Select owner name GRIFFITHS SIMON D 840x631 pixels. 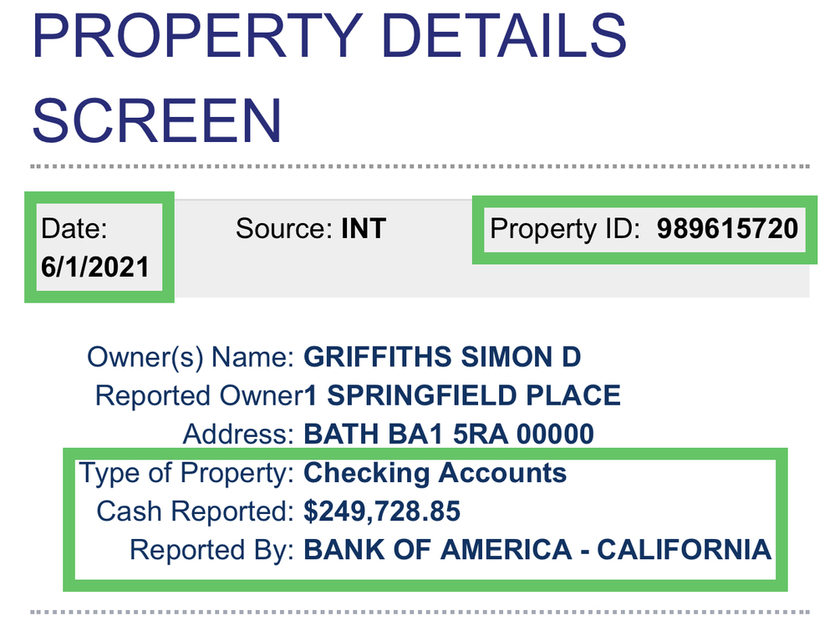pyautogui.click(x=442, y=357)
